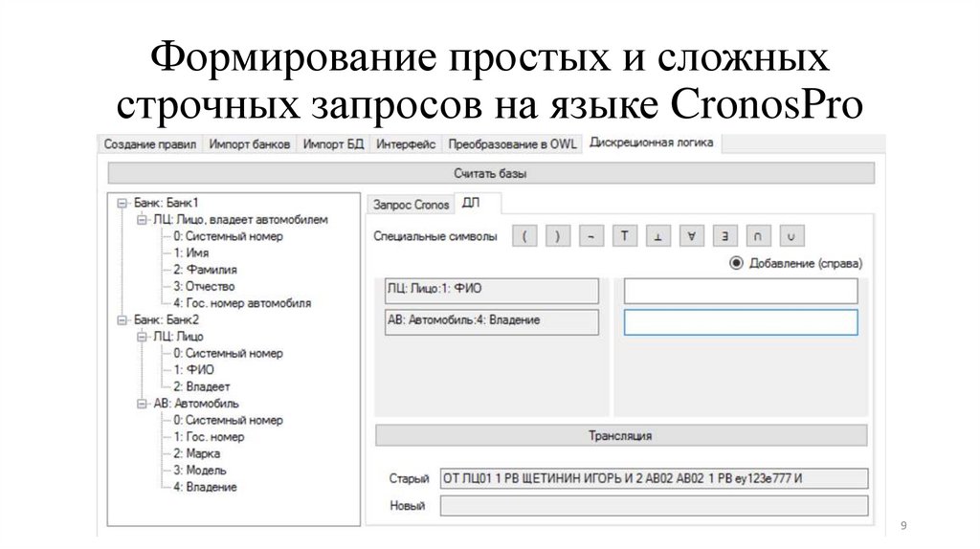This screenshot has height=549, width=980.
Task: Focus the input field beside ЛЦ: Лицо:1: ФИО
Action: click(741, 292)
